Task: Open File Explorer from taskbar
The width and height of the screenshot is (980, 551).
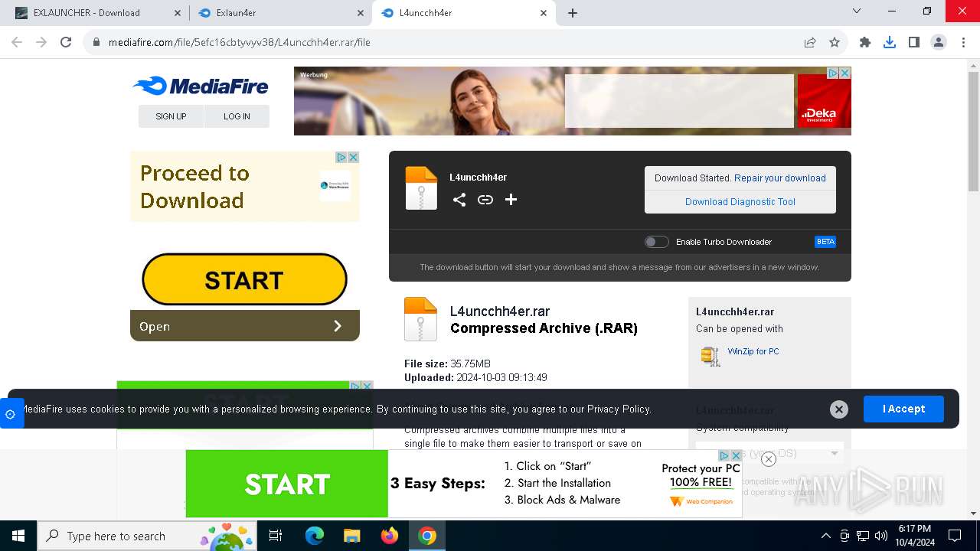Action: (x=352, y=536)
